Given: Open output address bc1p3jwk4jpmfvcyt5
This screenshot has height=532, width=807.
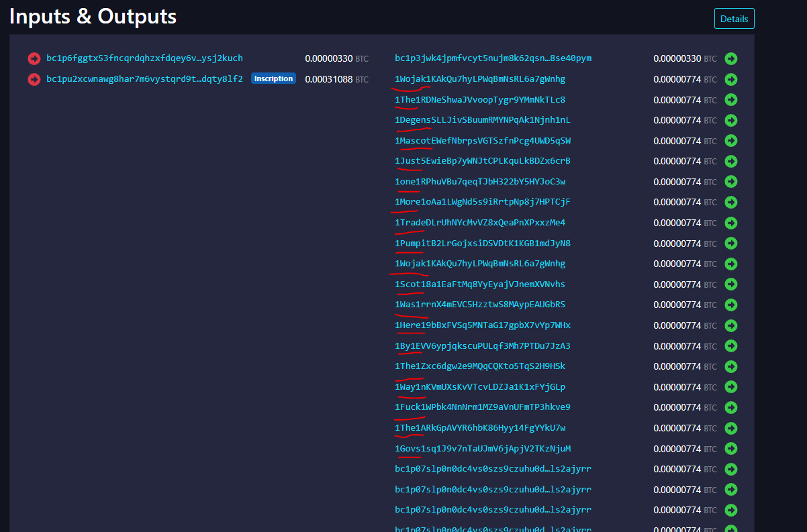Looking at the screenshot, I should click(x=493, y=58).
